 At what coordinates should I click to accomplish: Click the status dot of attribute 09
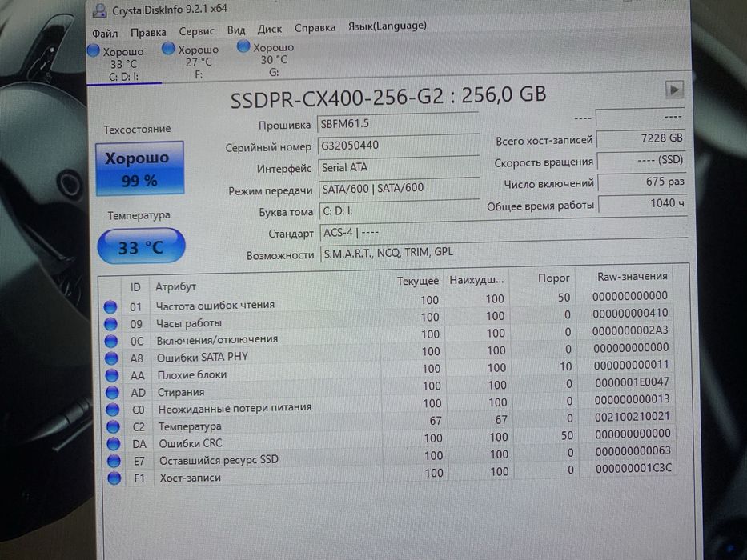click(x=110, y=324)
